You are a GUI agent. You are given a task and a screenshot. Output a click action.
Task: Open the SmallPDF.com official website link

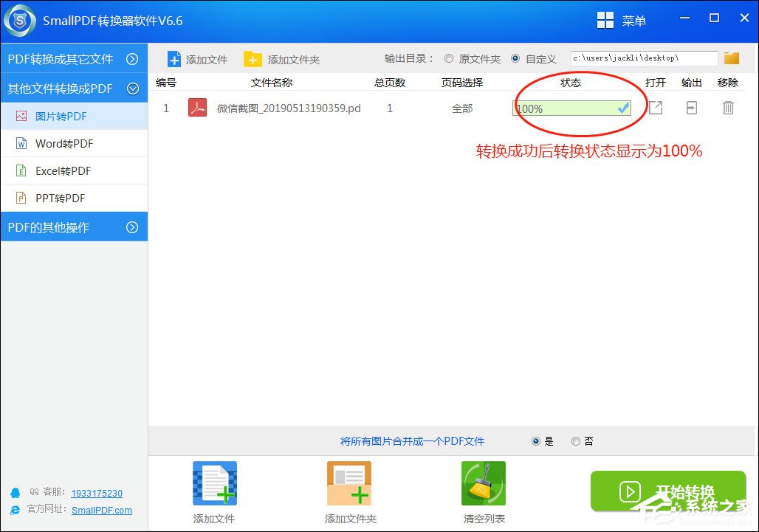pos(102,510)
